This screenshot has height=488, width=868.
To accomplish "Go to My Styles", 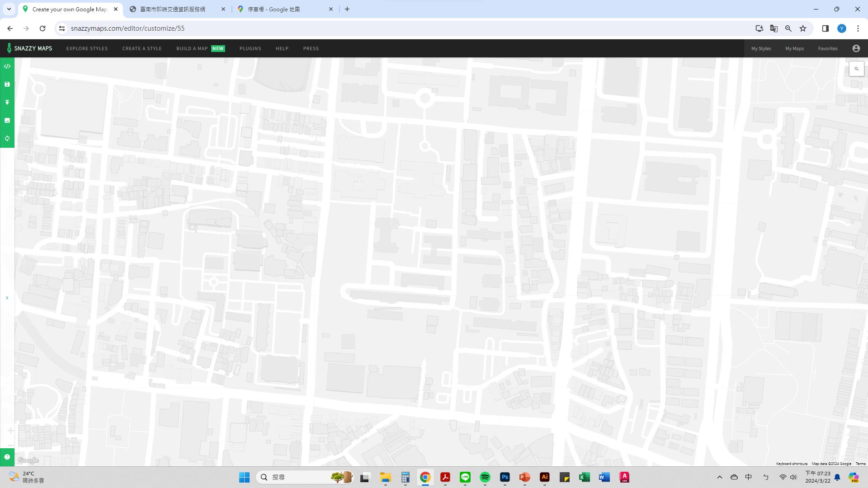I will point(761,48).
